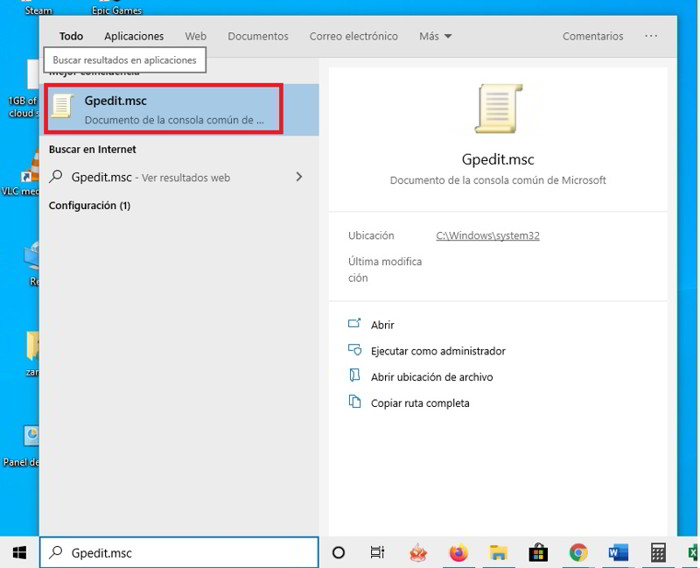
Task: Open the three-dot options menu
Action: (x=651, y=36)
